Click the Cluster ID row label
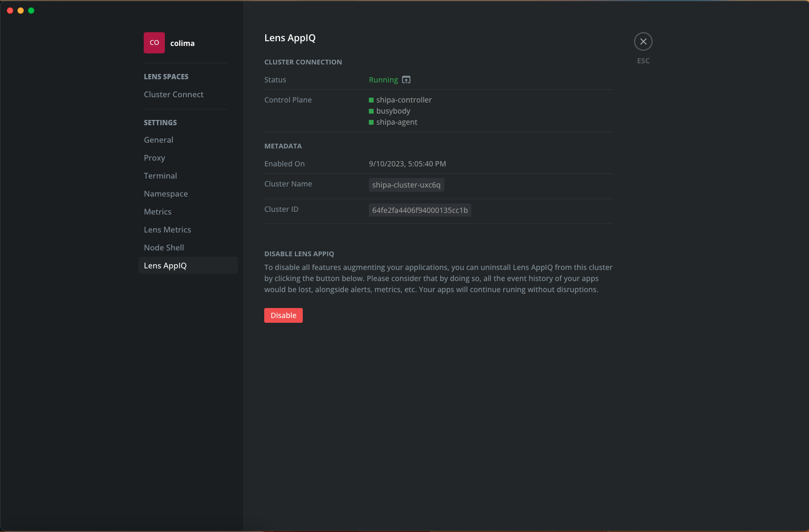The width and height of the screenshot is (809, 532). pyautogui.click(x=281, y=209)
